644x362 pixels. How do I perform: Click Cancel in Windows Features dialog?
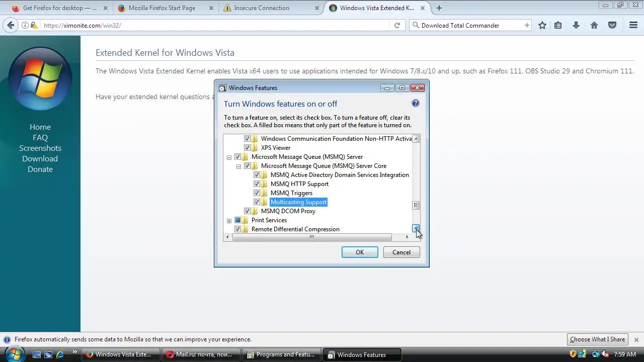[x=401, y=252]
